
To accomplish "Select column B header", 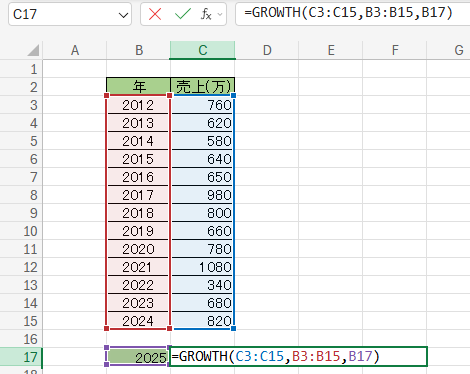I will coord(139,50).
